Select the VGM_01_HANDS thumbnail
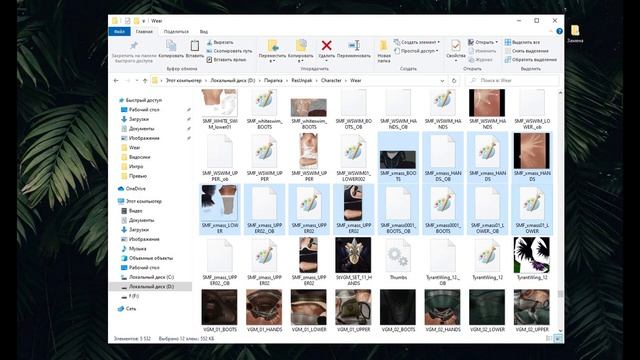 264,307
